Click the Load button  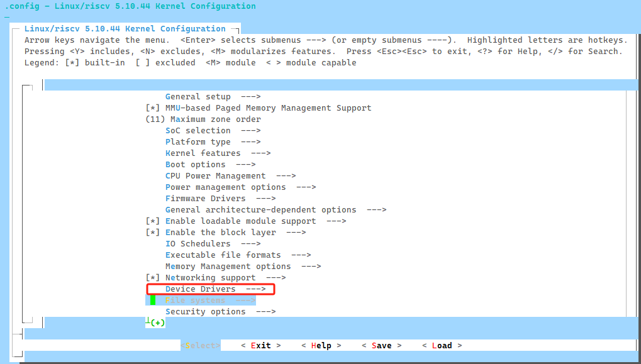(x=442, y=346)
